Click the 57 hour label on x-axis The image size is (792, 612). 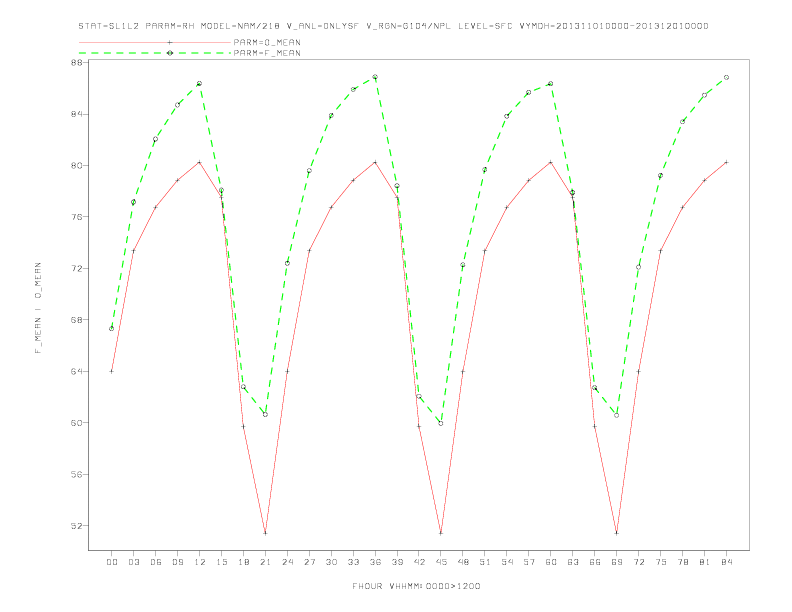click(529, 562)
